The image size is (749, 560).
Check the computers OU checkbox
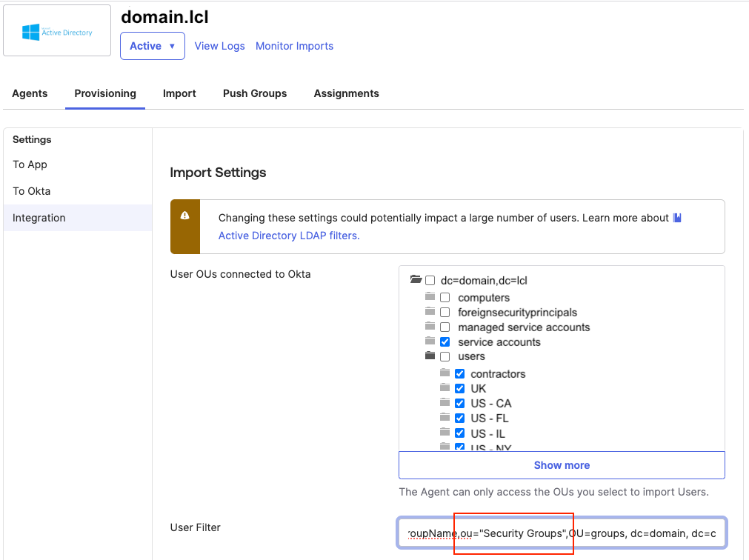pyautogui.click(x=445, y=298)
